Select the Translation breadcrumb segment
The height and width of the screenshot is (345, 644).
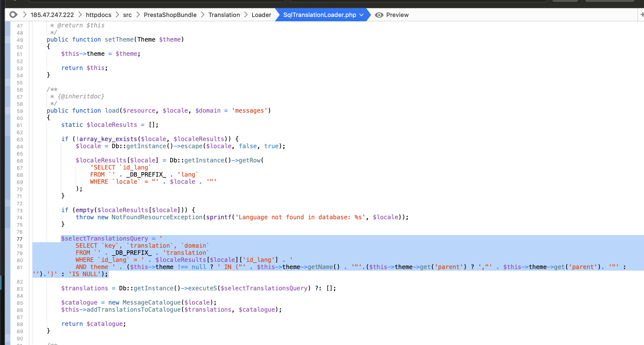pyautogui.click(x=224, y=15)
